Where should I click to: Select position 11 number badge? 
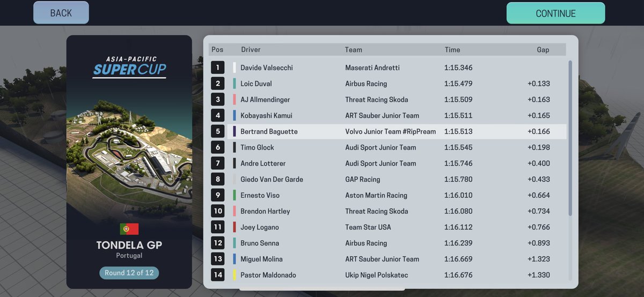(218, 227)
